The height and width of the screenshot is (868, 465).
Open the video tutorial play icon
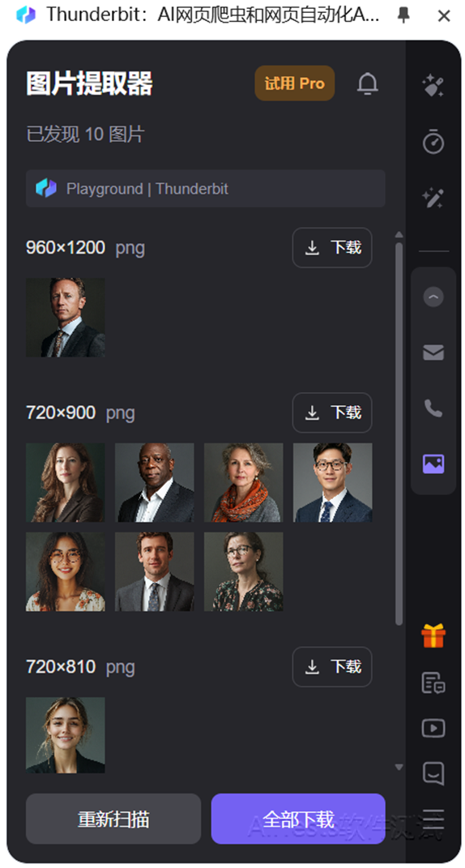[433, 728]
